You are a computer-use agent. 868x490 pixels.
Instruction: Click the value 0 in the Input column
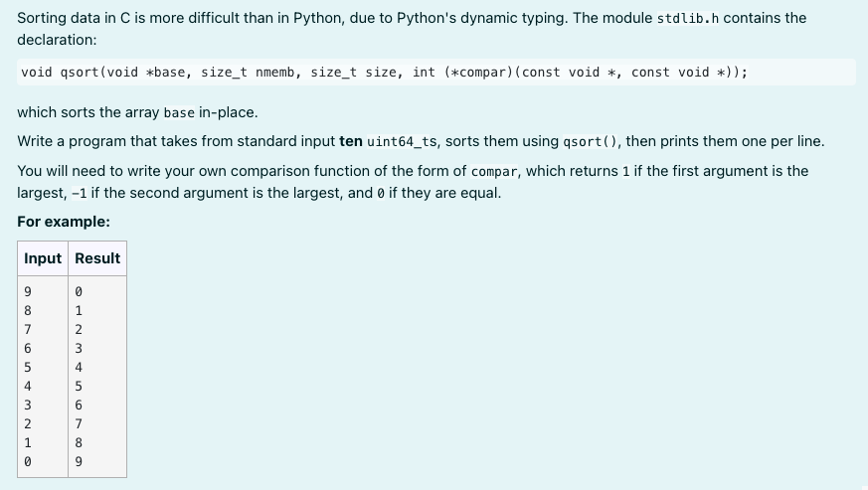pyautogui.click(x=28, y=461)
